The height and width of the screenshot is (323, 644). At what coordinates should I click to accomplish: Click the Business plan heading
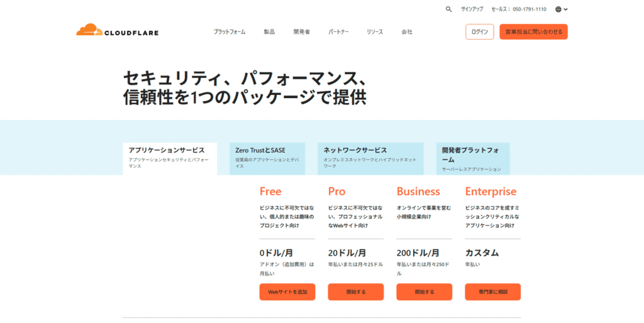tap(418, 191)
